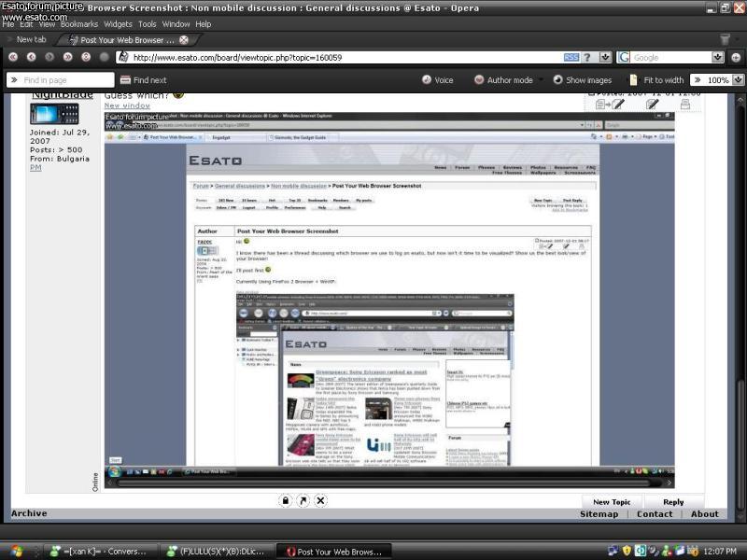Click the 12:07 PM taskbar clock
Screen dimensions: 747x560
click(x=719, y=552)
